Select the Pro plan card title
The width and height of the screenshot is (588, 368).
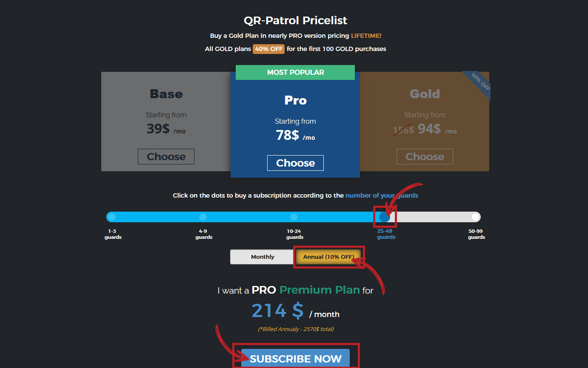click(x=295, y=100)
